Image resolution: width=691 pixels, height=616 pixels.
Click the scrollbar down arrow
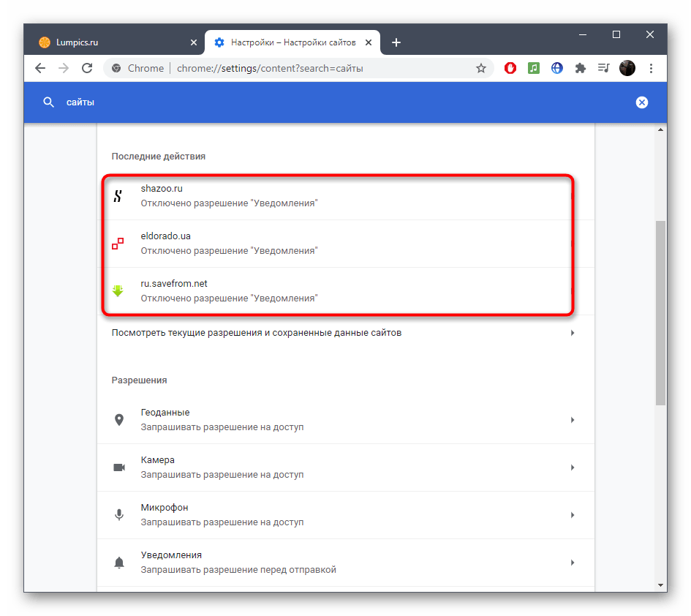(x=660, y=585)
